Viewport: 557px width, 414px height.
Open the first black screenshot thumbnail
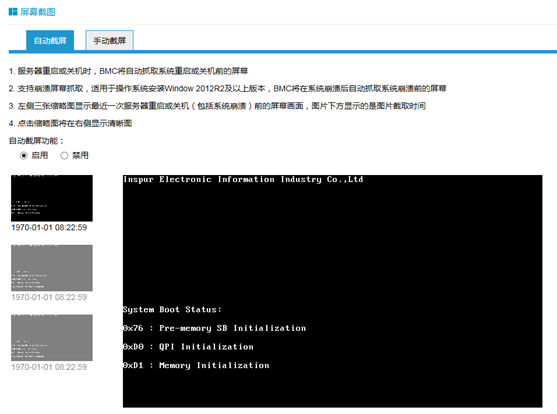[x=52, y=198]
